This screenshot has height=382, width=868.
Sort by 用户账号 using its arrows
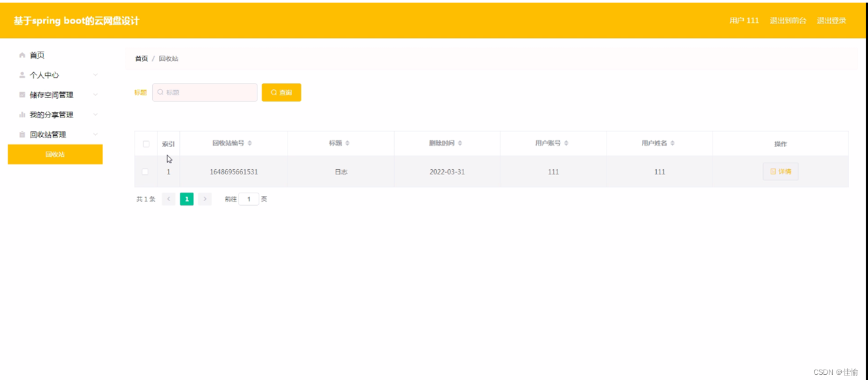[566, 143]
